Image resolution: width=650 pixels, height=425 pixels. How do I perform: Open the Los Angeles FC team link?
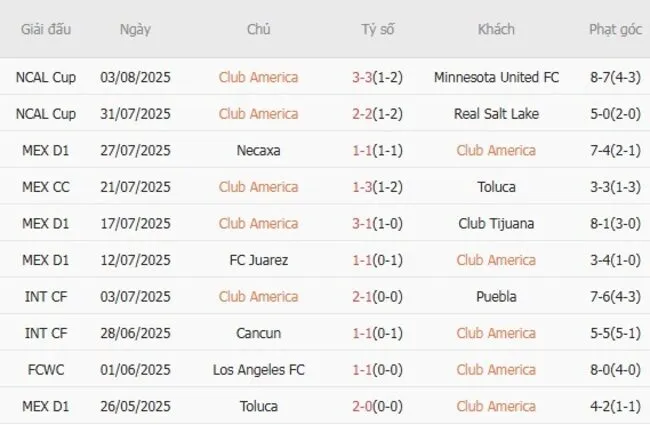(258, 370)
